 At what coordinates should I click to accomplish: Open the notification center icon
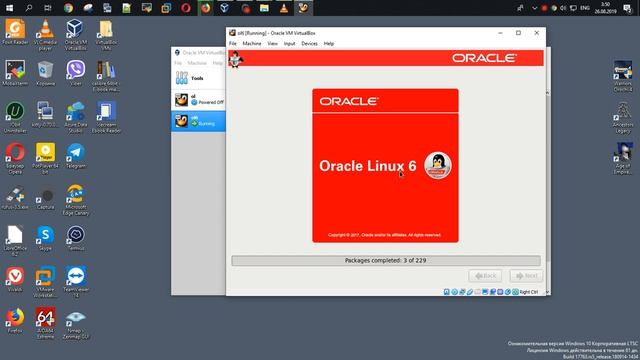click(x=627, y=8)
